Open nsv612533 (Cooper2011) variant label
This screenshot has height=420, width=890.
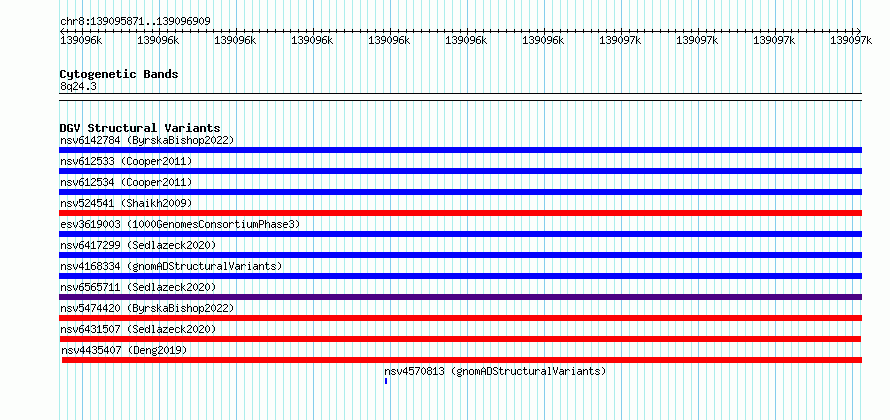[126, 161]
